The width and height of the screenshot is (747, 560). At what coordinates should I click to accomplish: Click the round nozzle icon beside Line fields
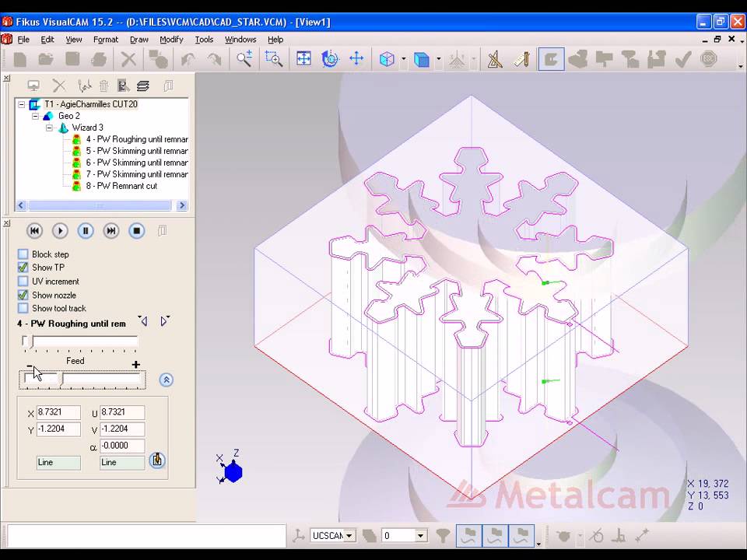(157, 460)
